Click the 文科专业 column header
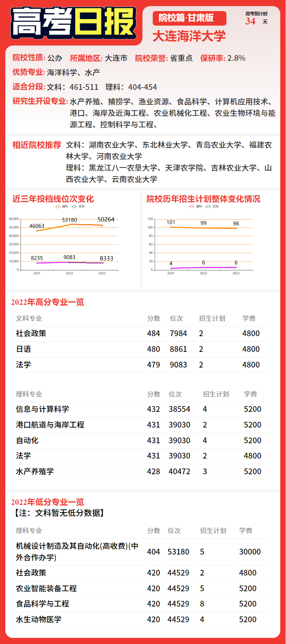The height and width of the screenshot is (644, 286). (x=29, y=319)
